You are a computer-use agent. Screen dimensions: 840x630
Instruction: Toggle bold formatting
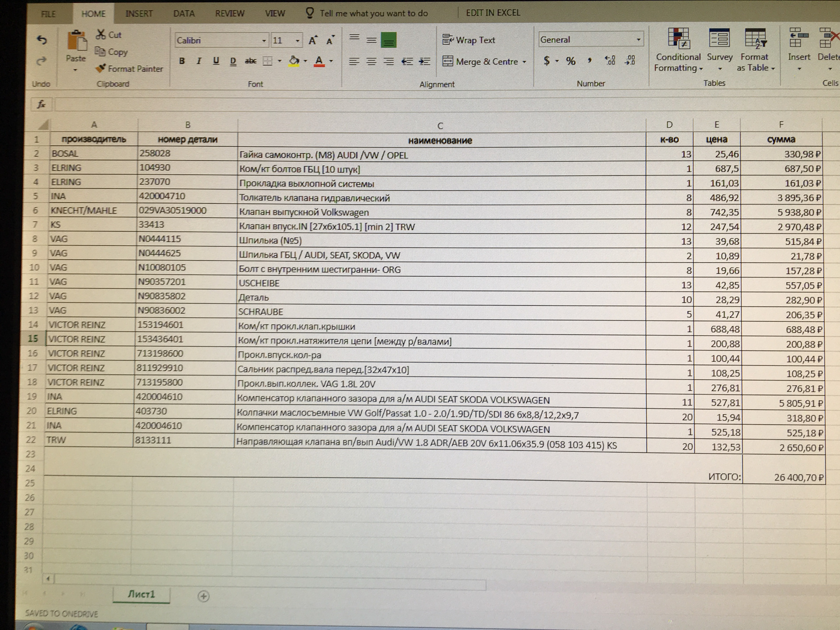click(182, 61)
